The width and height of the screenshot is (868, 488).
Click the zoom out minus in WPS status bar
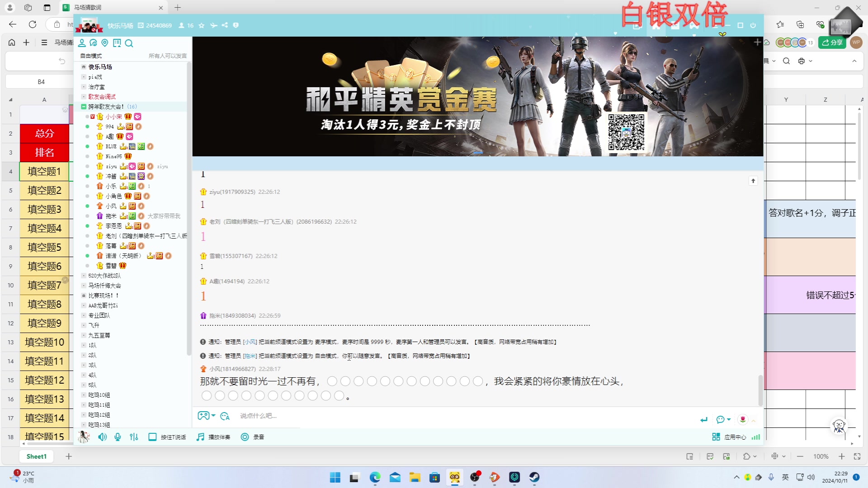(800, 456)
